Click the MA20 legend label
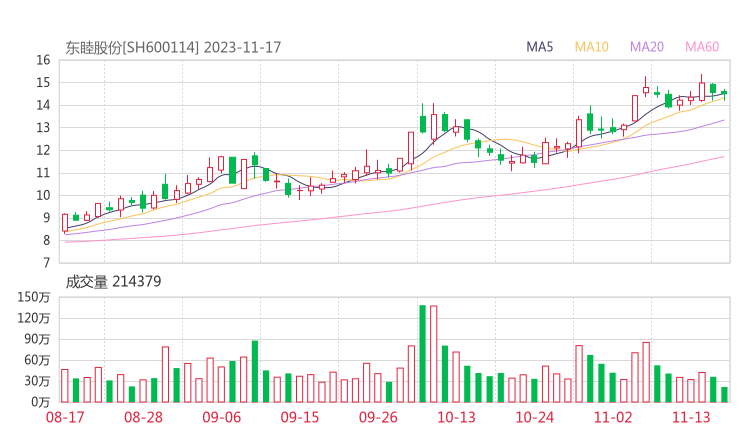Viewport: 740px width, 440px height. click(647, 47)
